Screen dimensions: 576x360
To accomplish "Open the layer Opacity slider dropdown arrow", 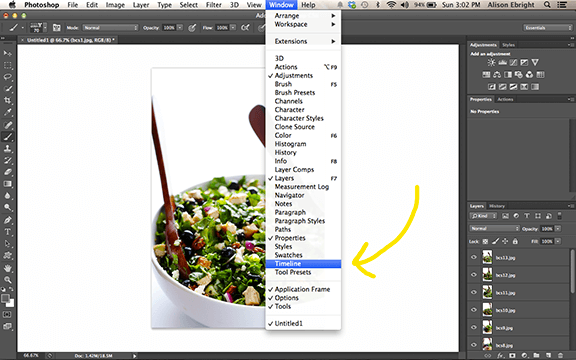I will click(558, 228).
